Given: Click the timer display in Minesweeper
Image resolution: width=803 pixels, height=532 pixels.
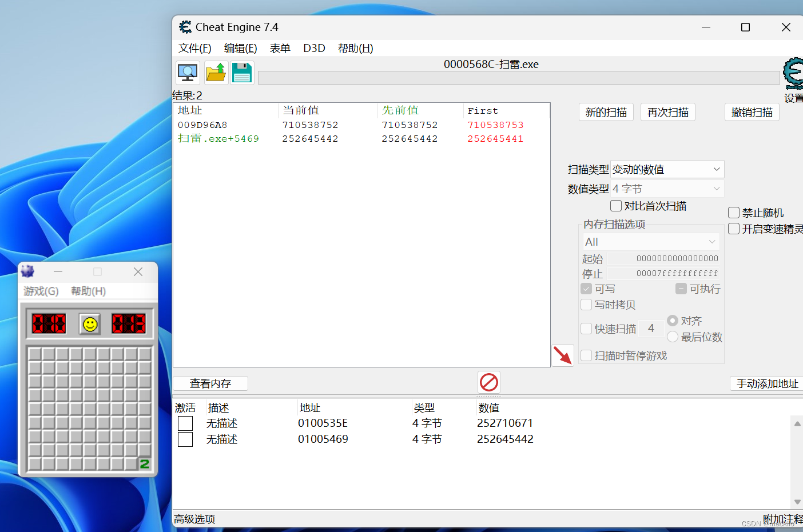Looking at the screenshot, I should pyautogui.click(x=129, y=324).
